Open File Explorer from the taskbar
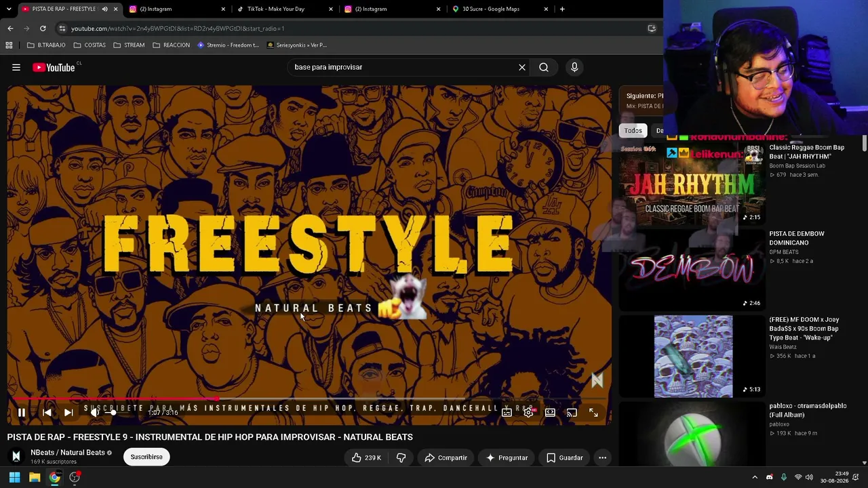 (35, 477)
